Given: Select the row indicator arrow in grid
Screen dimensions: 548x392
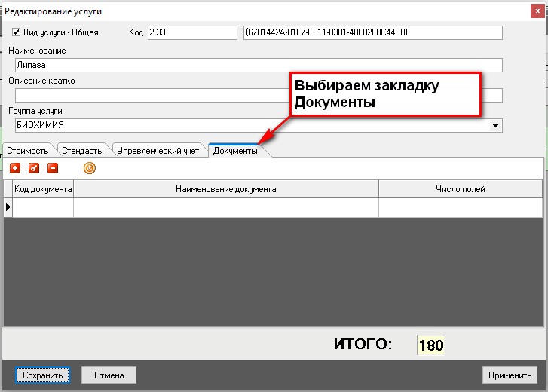Looking at the screenshot, I should coord(8,207).
